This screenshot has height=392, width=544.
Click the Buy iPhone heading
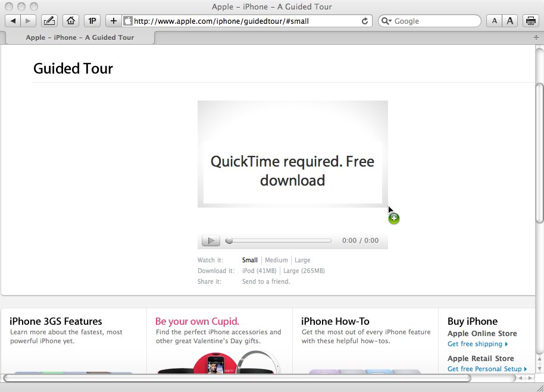point(473,321)
